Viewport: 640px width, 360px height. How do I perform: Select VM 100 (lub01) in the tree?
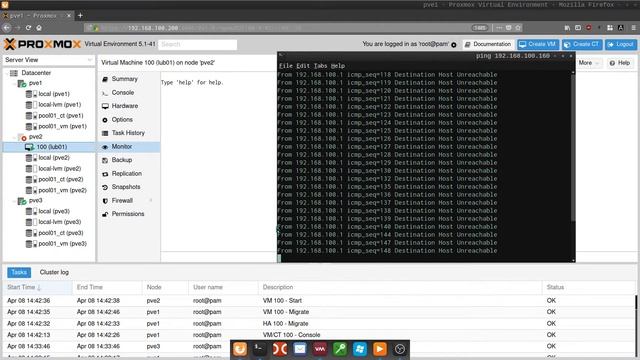click(49, 147)
